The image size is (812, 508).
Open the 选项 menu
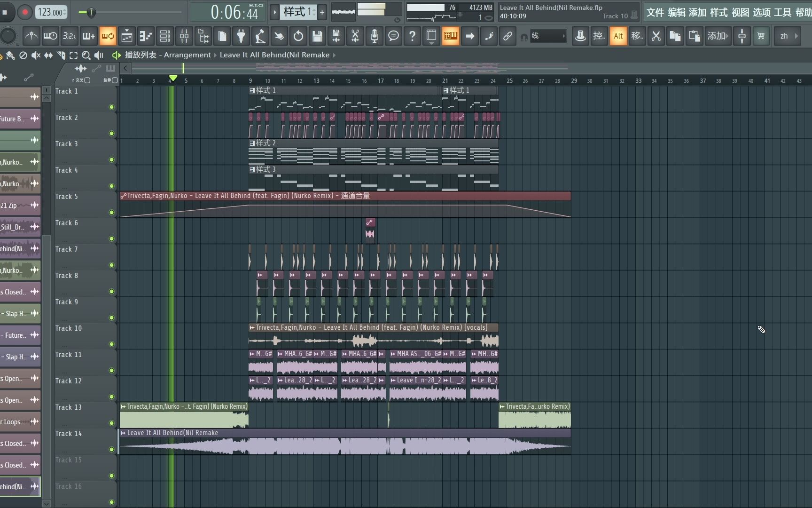click(x=762, y=12)
